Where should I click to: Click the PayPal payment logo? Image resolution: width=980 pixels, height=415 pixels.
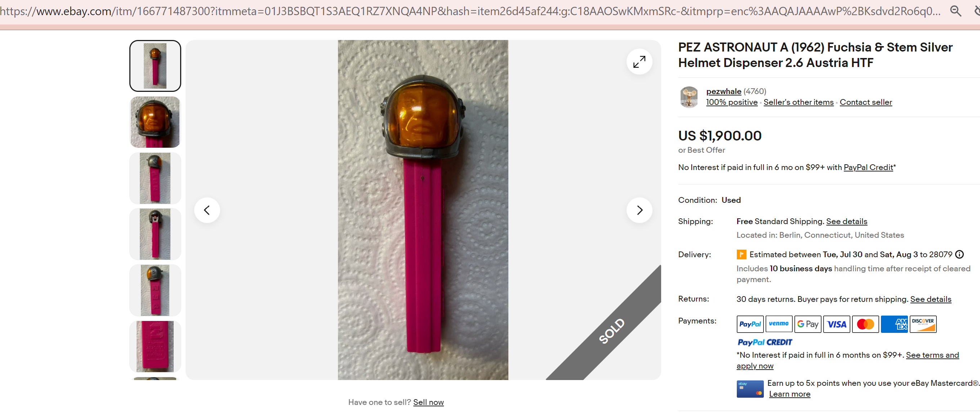tap(750, 324)
